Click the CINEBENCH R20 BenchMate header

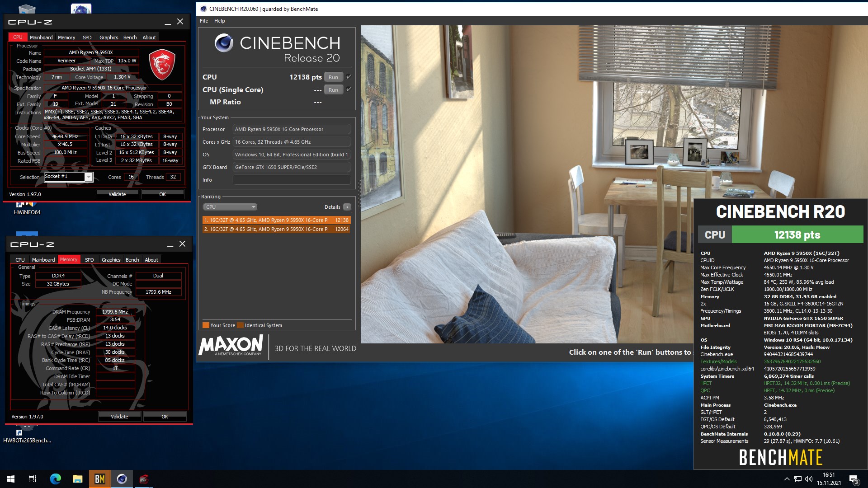[780, 211]
